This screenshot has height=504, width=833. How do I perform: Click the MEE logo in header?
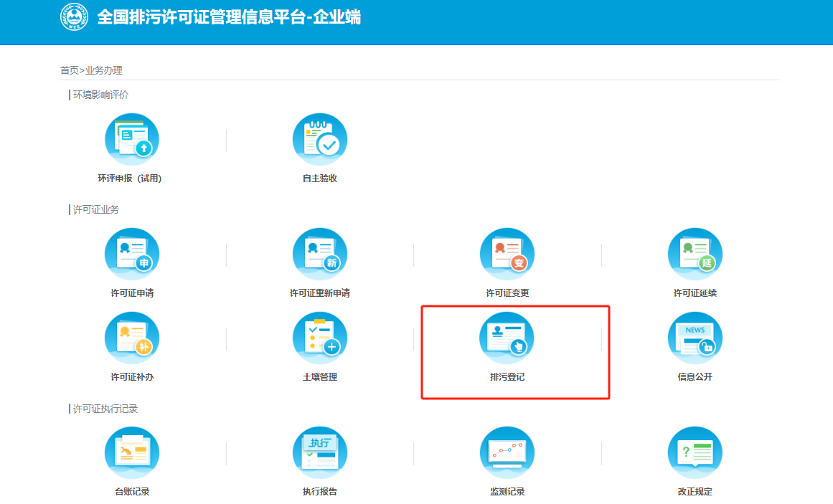tap(74, 17)
